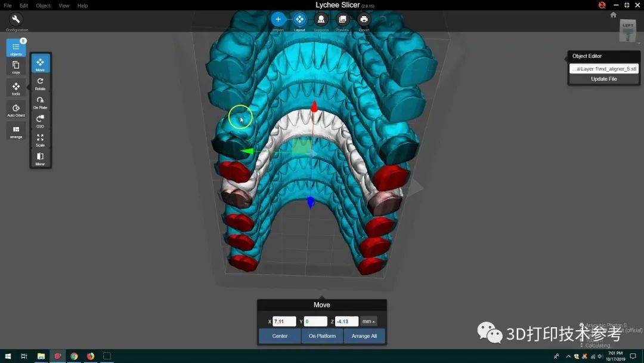
Task: Click the Mirror tool icon
Action: pyautogui.click(x=40, y=157)
